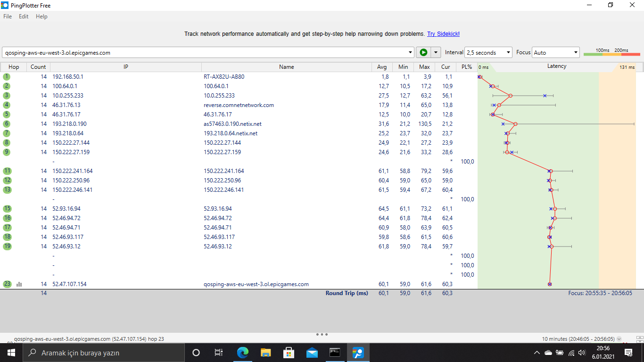The width and height of the screenshot is (644, 362).
Task: Click the Windows search box on taskbar
Action: coord(103,353)
